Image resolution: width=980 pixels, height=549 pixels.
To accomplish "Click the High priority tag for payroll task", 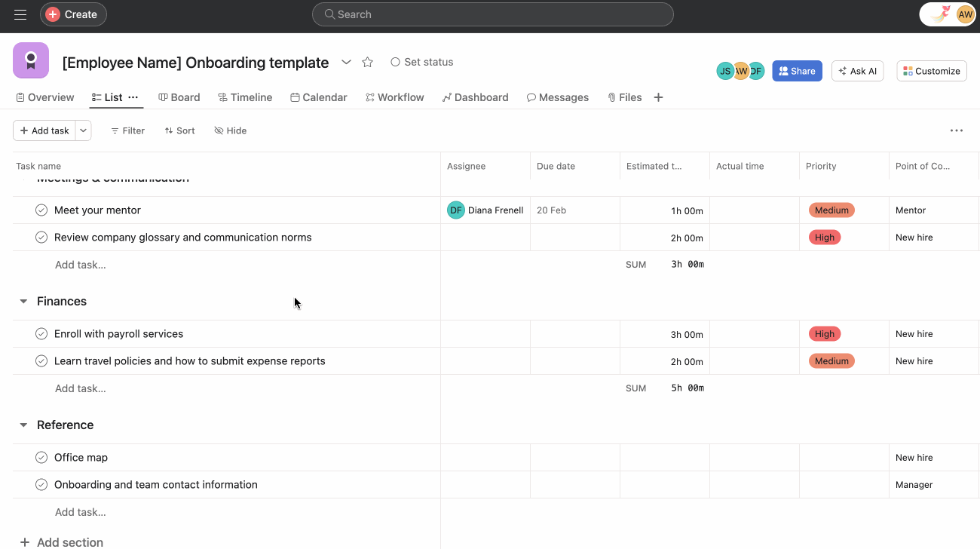I will 824,334.
